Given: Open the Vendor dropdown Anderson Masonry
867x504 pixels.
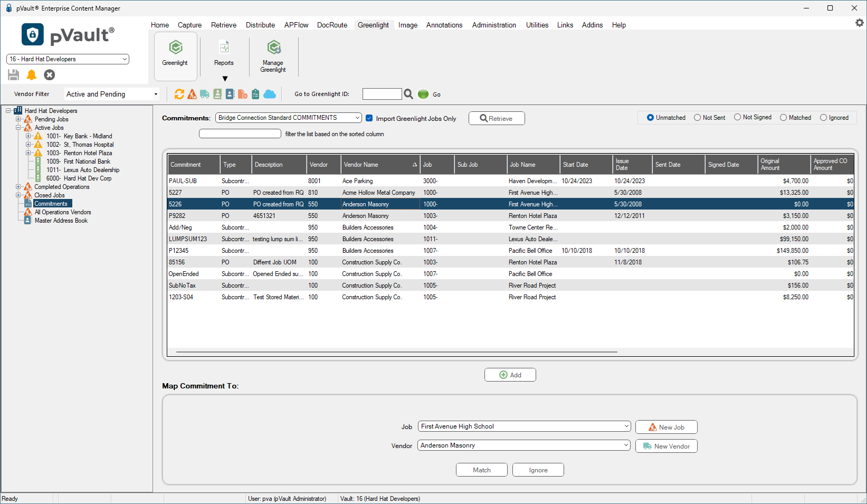Looking at the screenshot, I should (525, 445).
